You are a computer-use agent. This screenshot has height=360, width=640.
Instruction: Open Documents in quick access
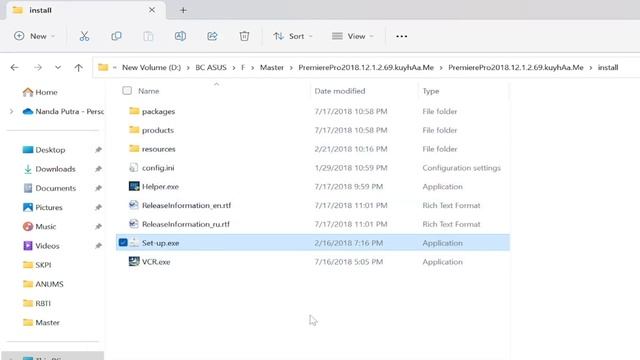(x=49, y=188)
